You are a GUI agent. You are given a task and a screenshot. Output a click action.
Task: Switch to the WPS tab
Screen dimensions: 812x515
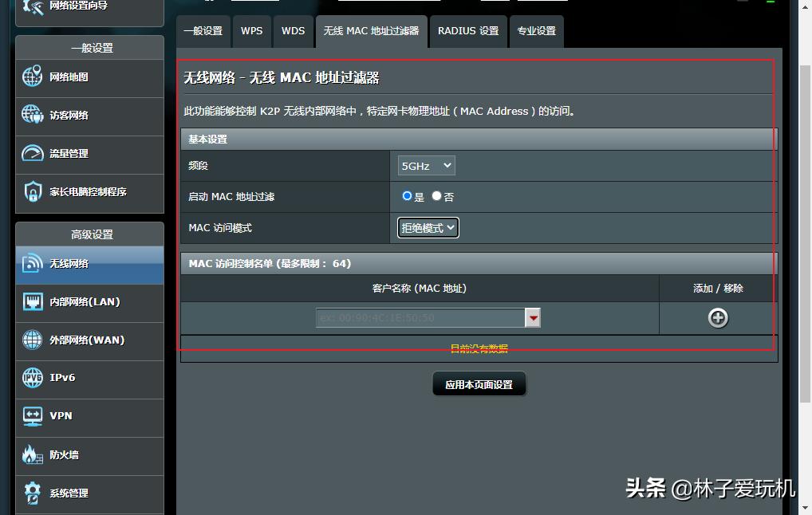click(x=252, y=31)
